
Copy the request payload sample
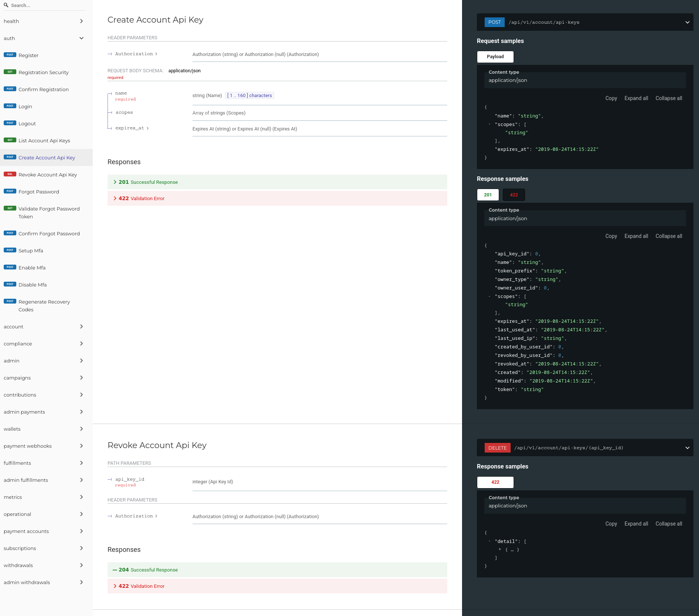pos(611,98)
